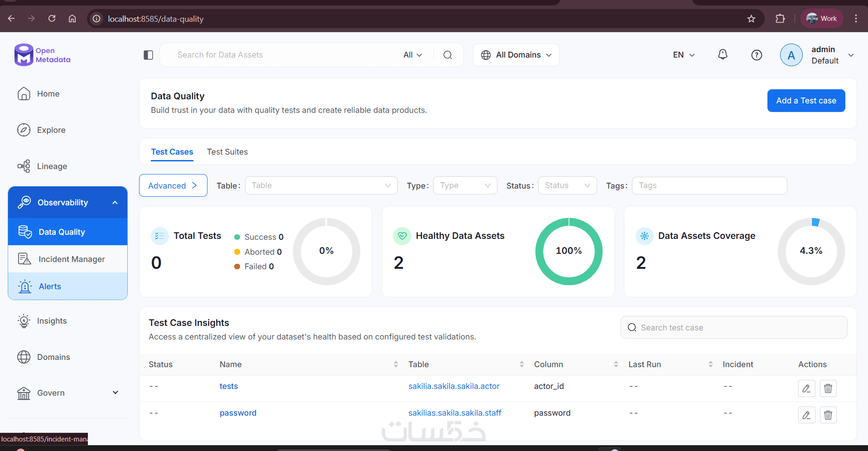Screen dimensions: 868x451
Task: Focus the Search test case field
Action: click(x=734, y=327)
